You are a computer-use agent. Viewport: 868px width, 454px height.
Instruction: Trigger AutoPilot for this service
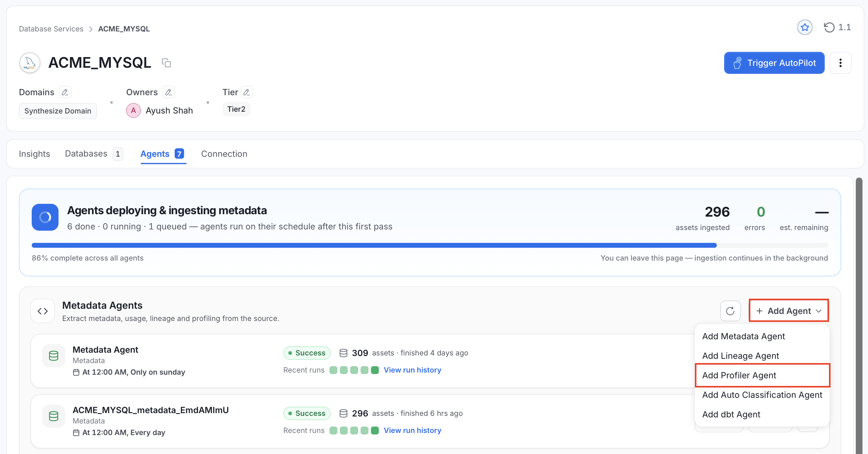click(x=774, y=63)
